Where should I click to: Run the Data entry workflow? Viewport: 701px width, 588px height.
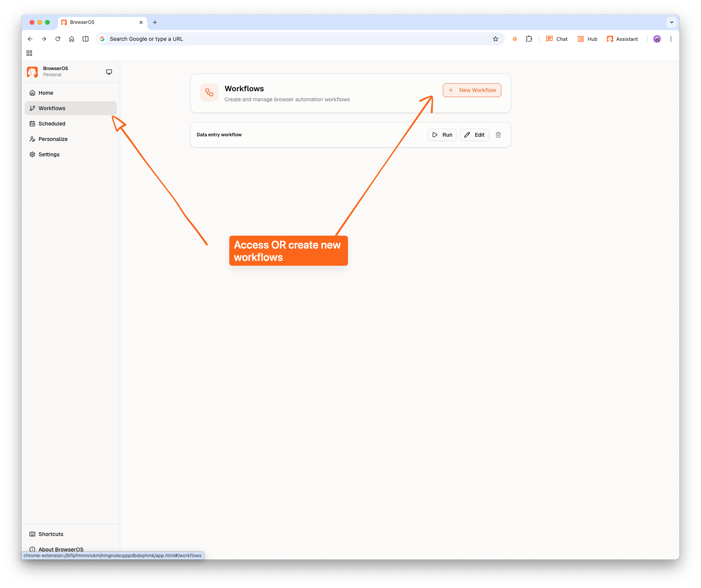[442, 135]
